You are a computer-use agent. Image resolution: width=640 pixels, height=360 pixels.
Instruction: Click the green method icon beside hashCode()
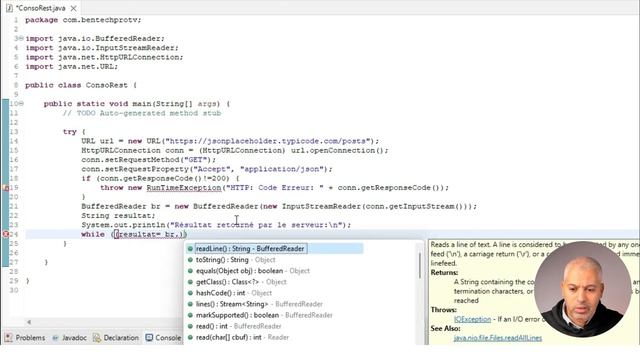(x=190, y=293)
